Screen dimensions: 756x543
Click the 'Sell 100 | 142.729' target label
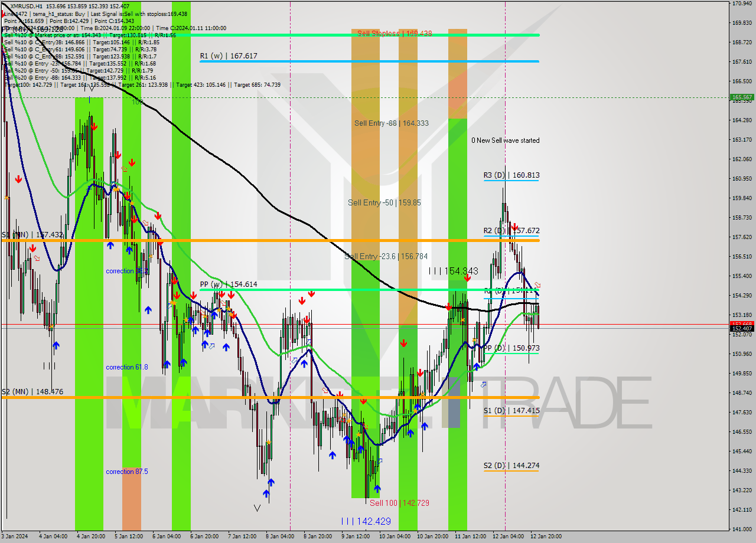399,503
